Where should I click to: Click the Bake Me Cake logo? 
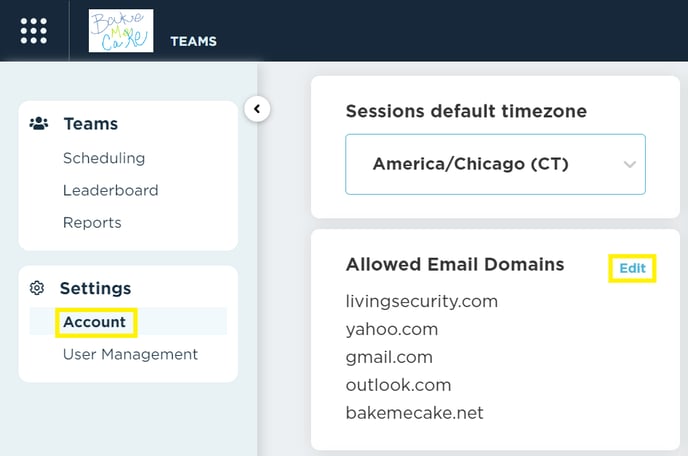tap(121, 31)
